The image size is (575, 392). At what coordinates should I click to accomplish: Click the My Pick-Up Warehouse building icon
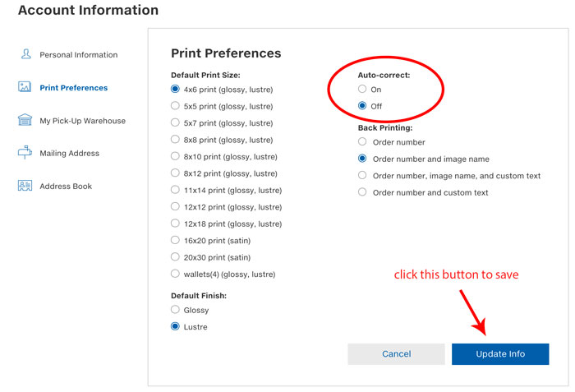click(25, 120)
